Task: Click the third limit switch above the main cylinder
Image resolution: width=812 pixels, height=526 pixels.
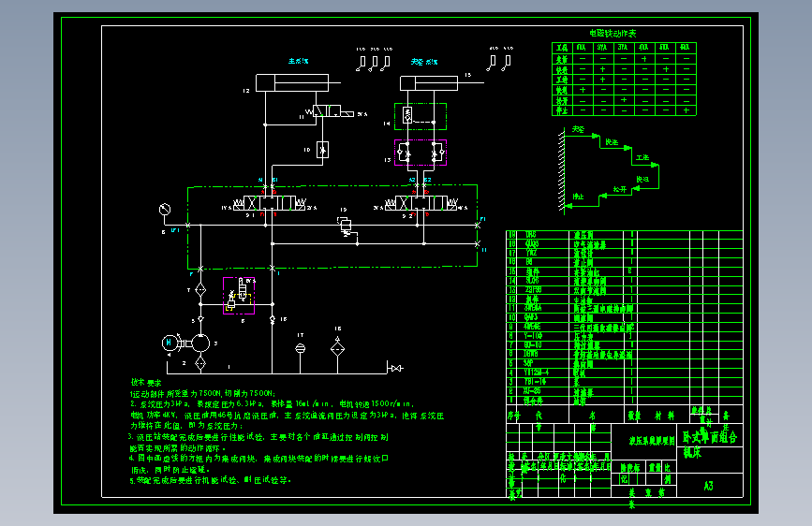Action: (x=386, y=63)
